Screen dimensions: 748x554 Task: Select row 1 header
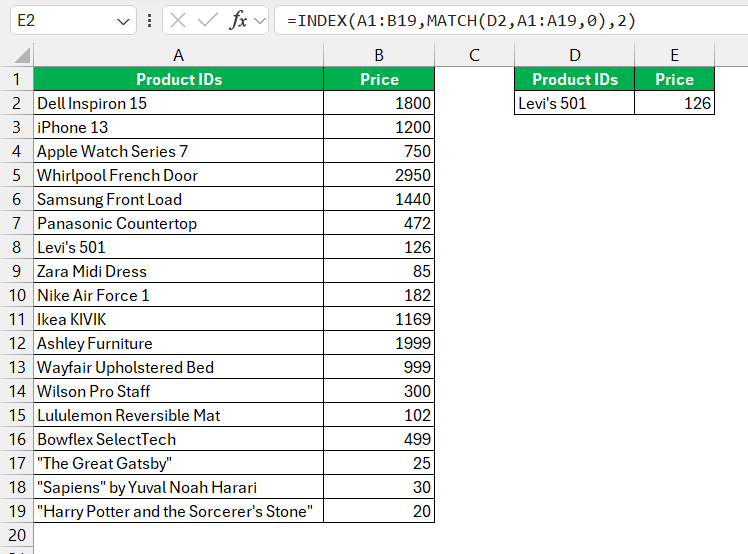coord(17,79)
